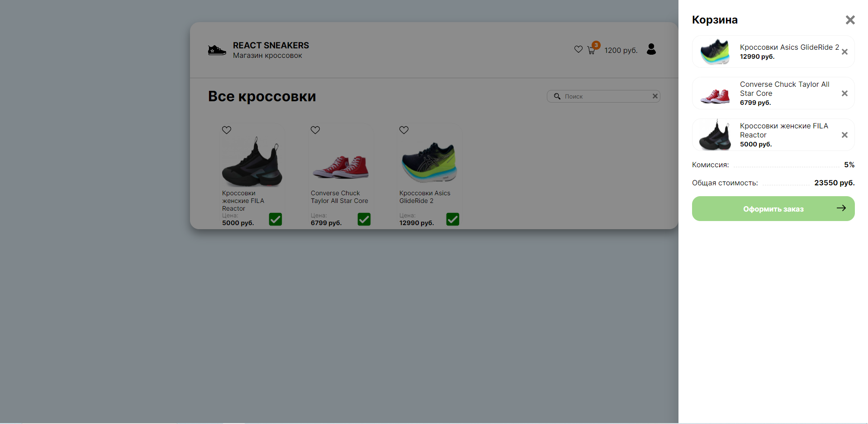Click the Общая стоимость label
This screenshot has height=424, width=868.
[x=725, y=183]
